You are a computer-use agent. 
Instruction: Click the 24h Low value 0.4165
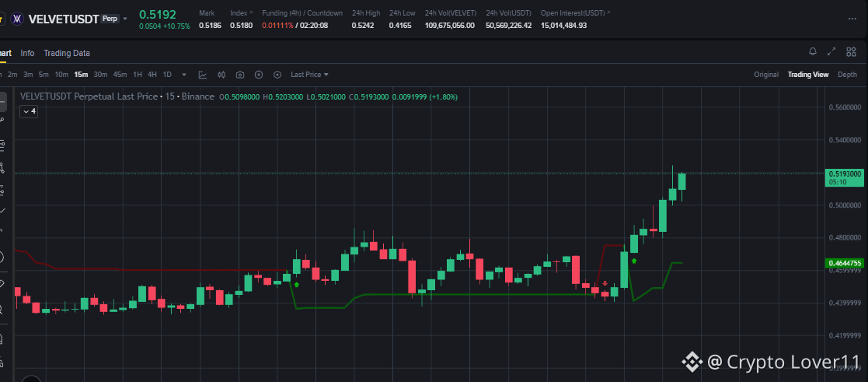tap(399, 25)
